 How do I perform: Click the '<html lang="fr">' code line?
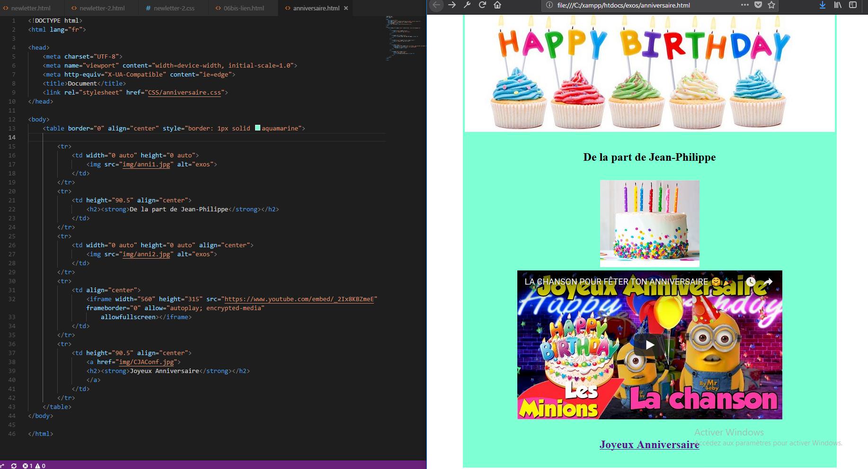[x=57, y=29]
